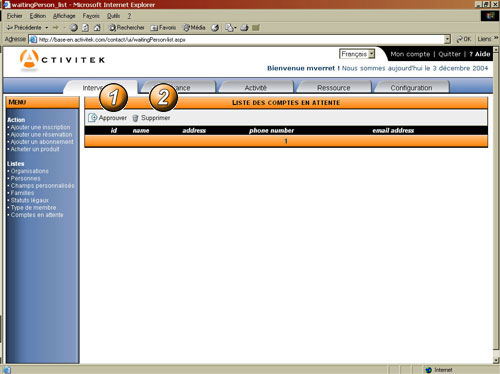Screen dimensions: 500x374
Task: Click Ajouter une inscription link
Action: [x=40, y=127]
